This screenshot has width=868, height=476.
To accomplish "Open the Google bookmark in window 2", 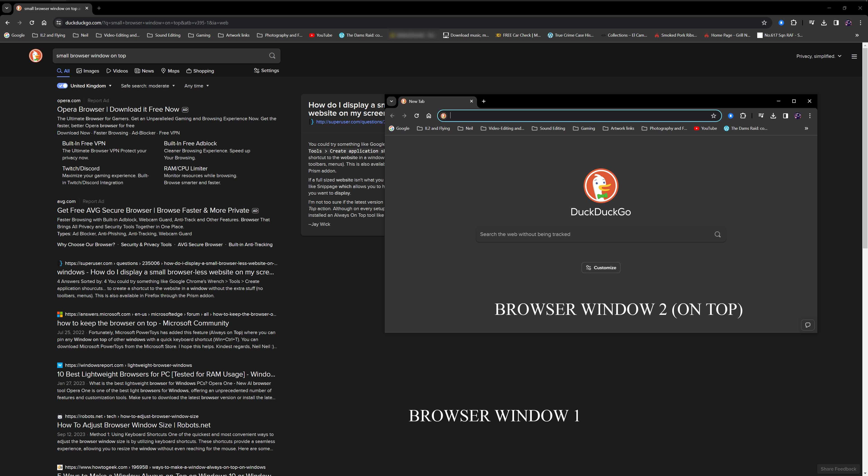I will tap(399, 128).
